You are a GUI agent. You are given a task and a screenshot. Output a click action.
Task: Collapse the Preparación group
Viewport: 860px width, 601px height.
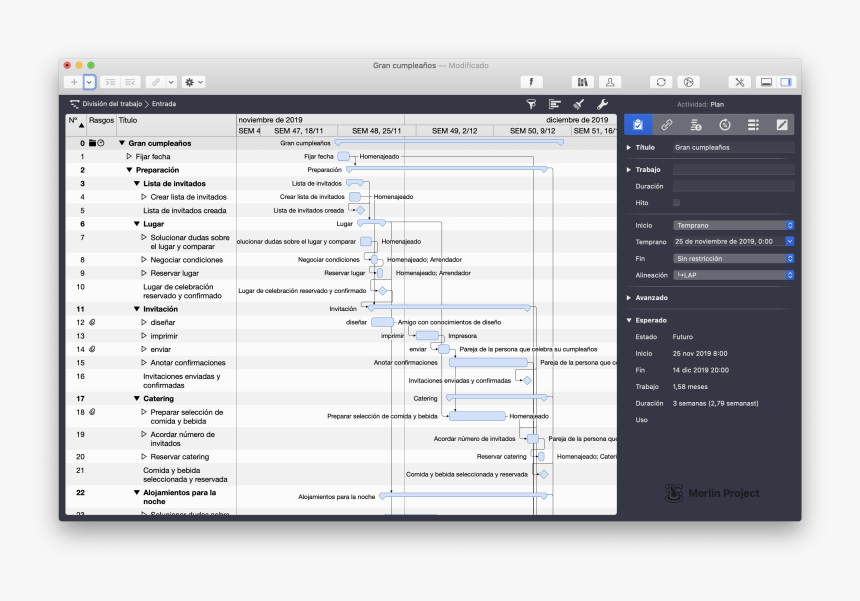[x=129, y=170]
